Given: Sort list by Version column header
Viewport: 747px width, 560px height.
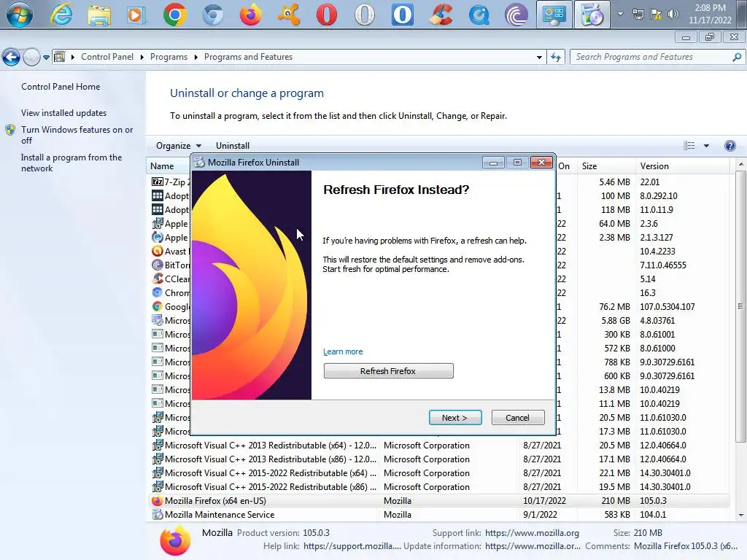Looking at the screenshot, I should 682,166.
